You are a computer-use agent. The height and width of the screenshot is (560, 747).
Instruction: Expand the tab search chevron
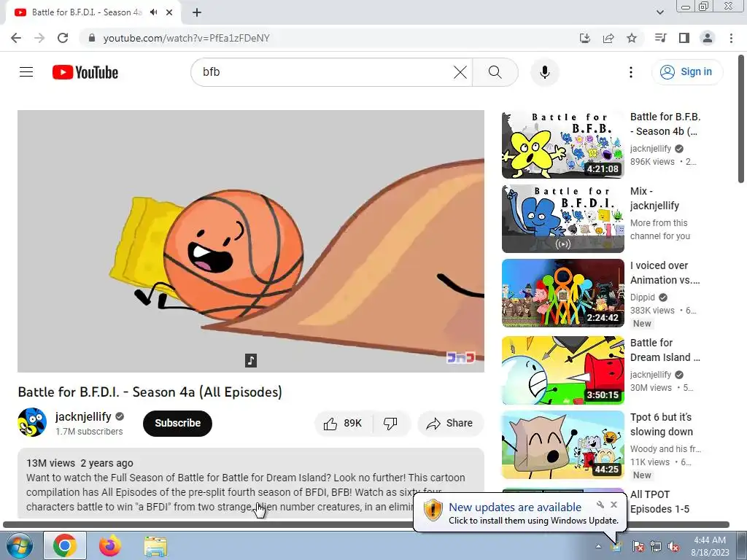tap(659, 12)
